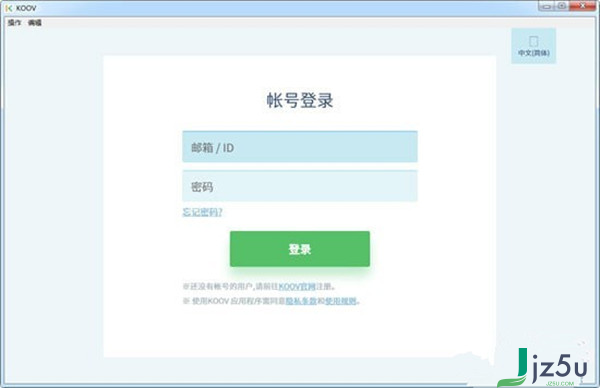Close the KOOV window
The height and width of the screenshot is (388, 600).
pyautogui.click(x=582, y=6)
